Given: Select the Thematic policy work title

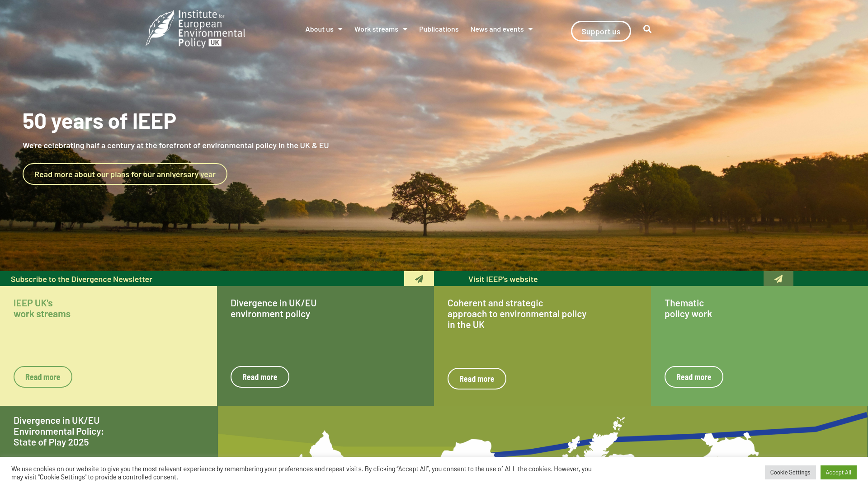Looking at the screenshot, I should pos(688,308).
